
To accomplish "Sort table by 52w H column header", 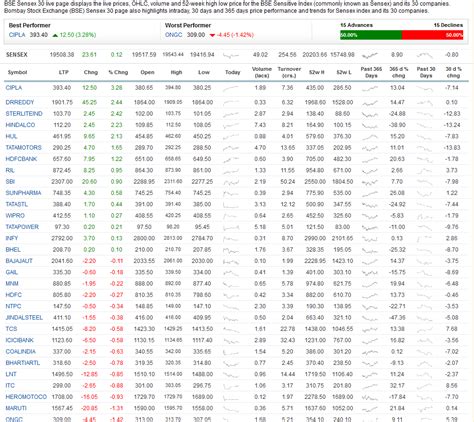I will (x=316, y=72).
